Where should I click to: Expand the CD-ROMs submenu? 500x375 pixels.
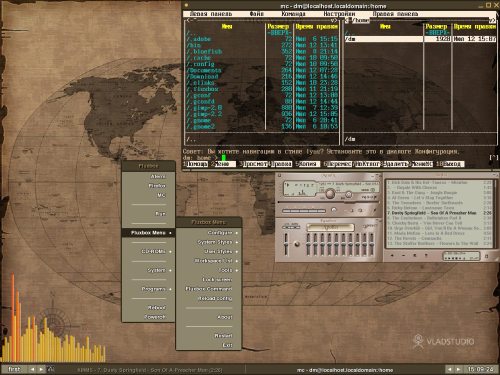pyautogui.click(x=148, y=251)
